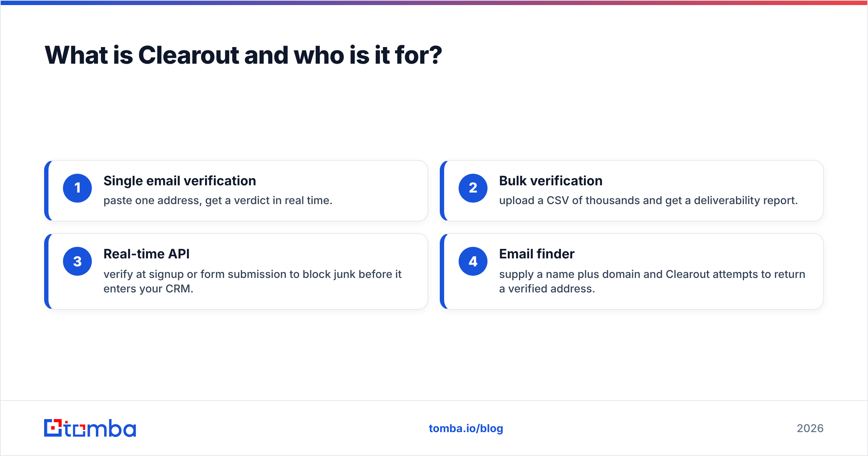Click the 'upload a CSV' description text

(648, 200)
